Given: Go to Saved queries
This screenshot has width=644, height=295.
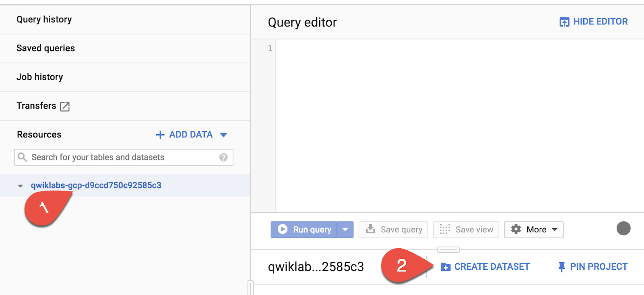Looking at the screenshot, I should pyautogui.click(x=125, y=48).
